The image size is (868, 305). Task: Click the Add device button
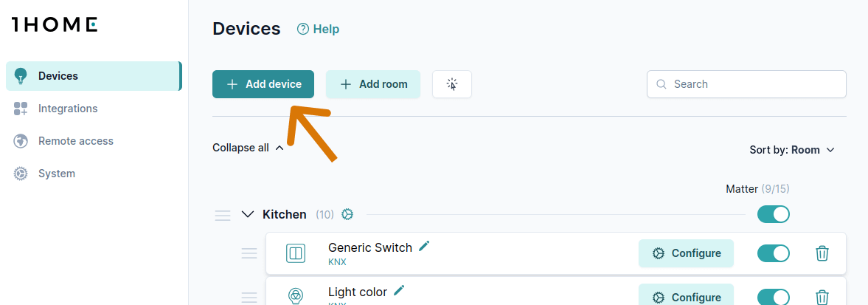point(263,84)
